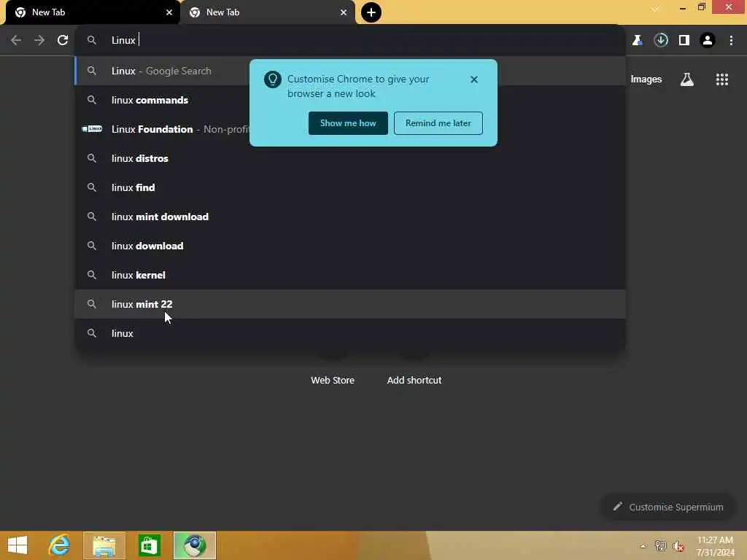Dismiss the Customise Chrome popup

tap(474, 79)
